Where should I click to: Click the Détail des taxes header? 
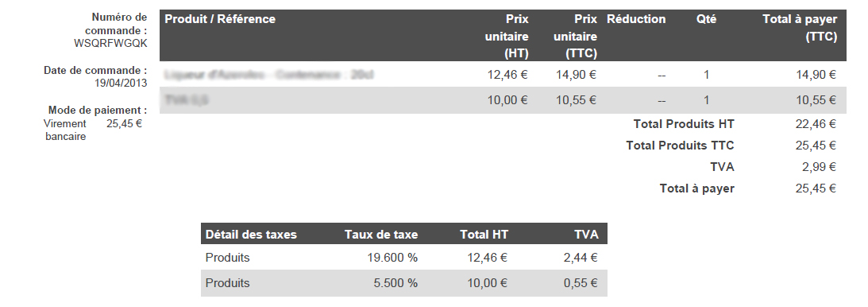pos(251,235)
